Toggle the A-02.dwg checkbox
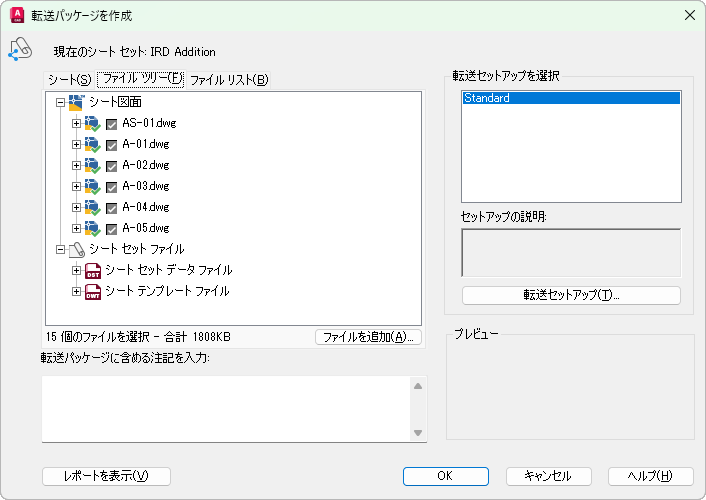Screen dimensions: 706x500 [112, 166]
